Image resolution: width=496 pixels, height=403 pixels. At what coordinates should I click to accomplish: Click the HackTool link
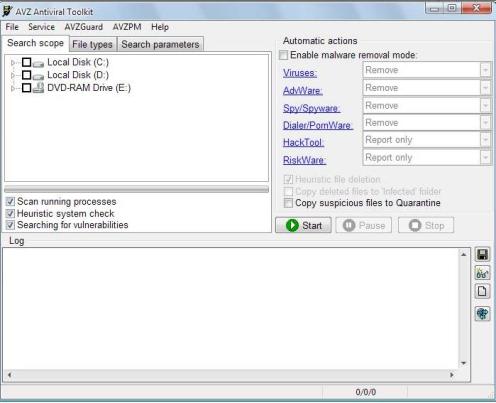303,143
